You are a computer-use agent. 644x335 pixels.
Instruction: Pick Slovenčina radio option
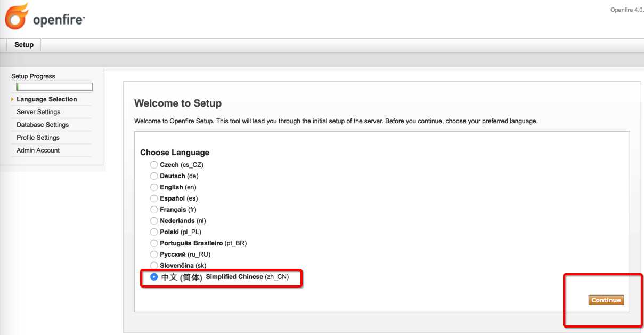[x=154, y=265]
